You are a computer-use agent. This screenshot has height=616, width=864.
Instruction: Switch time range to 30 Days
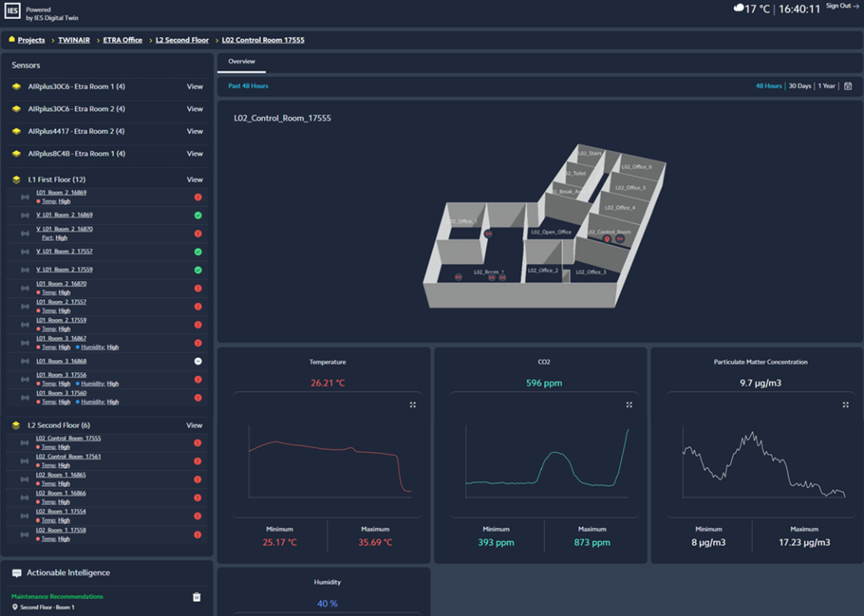coord(800,86)
